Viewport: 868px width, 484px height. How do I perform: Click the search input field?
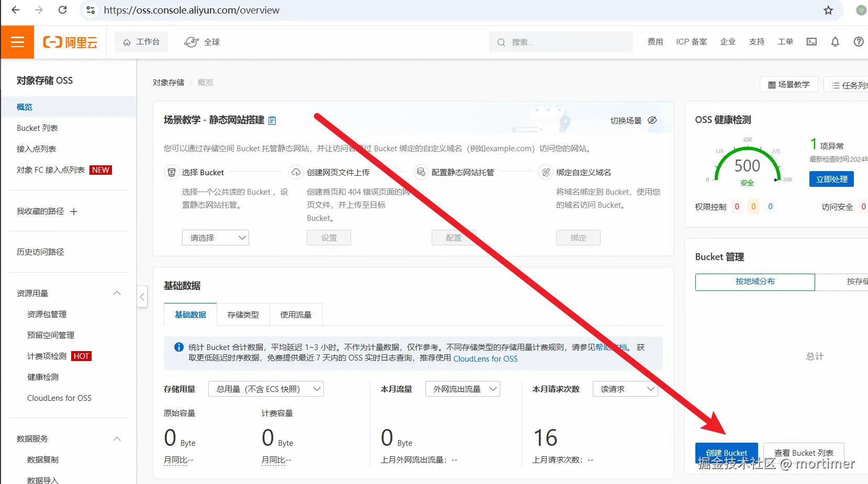561,42
